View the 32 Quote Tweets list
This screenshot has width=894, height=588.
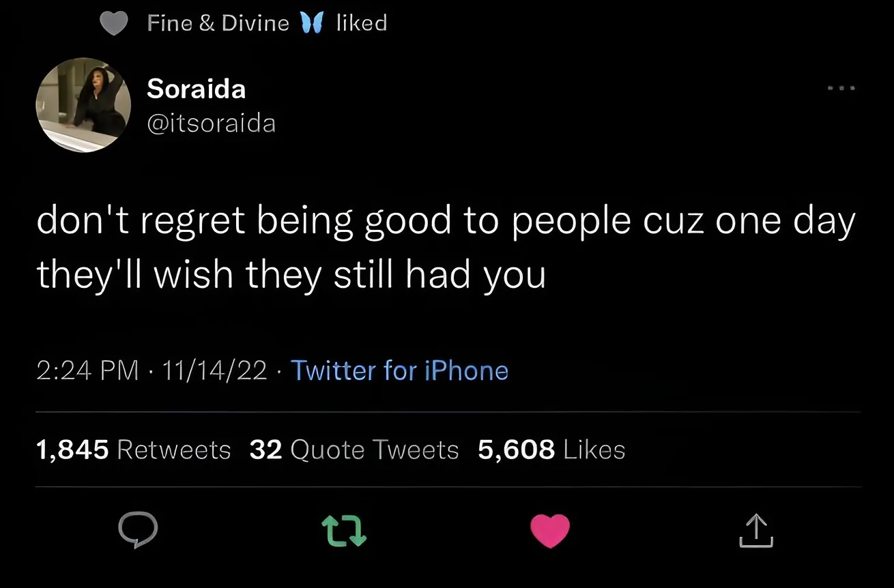click(354, 450)
